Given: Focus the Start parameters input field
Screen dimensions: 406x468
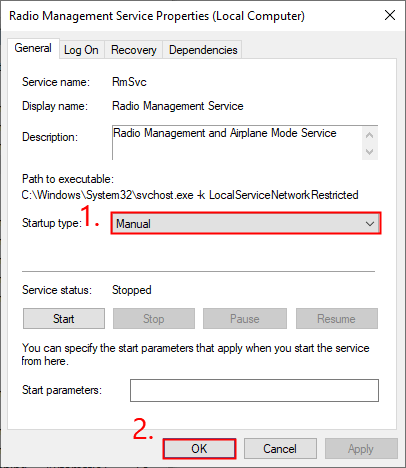Looking at the screenshot, I should tap(254, 390).
